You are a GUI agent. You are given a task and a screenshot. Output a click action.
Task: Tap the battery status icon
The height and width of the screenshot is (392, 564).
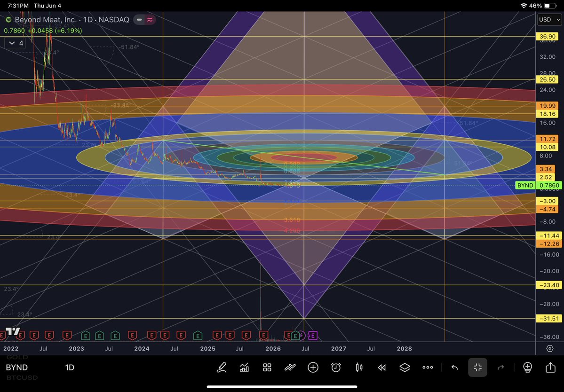tap(550, 6)
